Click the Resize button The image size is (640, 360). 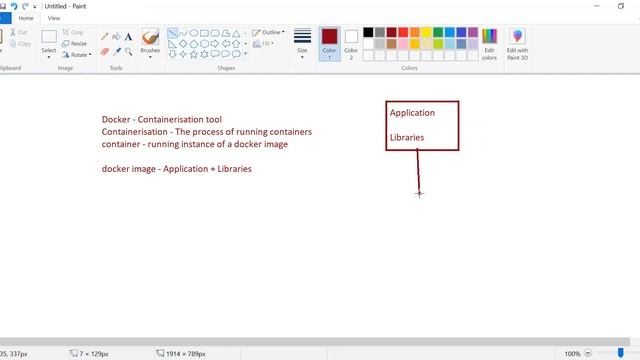tap(74, 43)
